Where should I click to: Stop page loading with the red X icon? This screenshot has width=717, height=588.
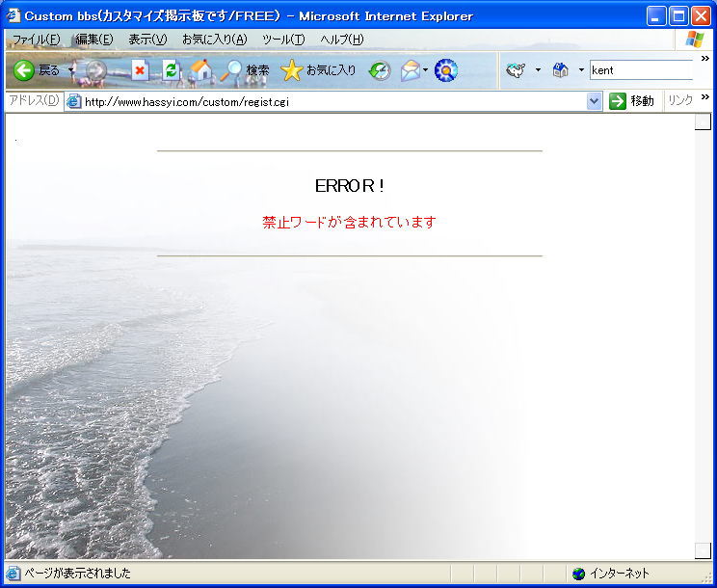[140, 70]
